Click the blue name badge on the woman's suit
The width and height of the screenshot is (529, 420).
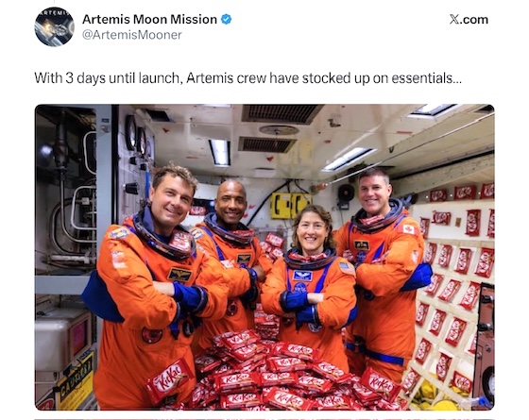point(303,276)
